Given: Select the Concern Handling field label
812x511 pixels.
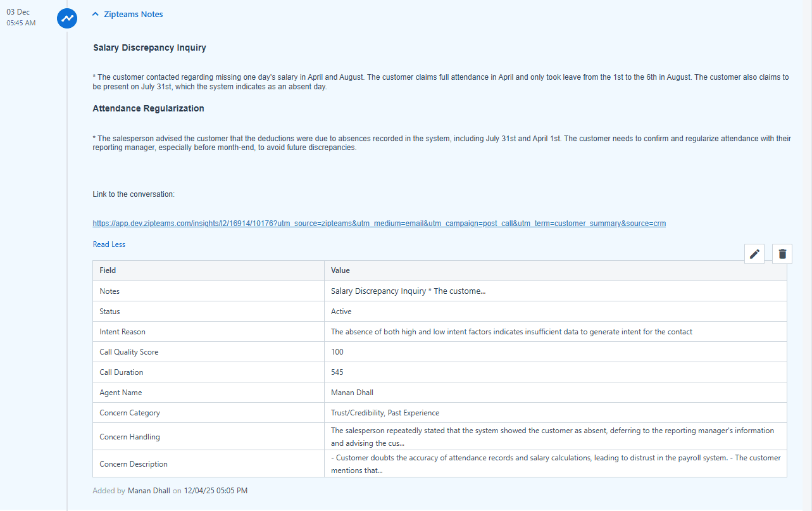Looking at the screenshot, I should click(130, 437).
